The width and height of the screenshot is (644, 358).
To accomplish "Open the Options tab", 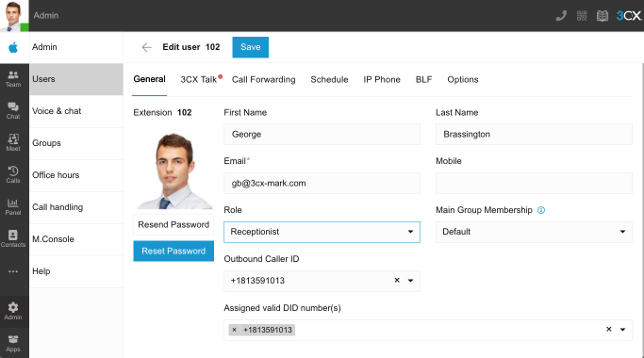I will [463, 80].
